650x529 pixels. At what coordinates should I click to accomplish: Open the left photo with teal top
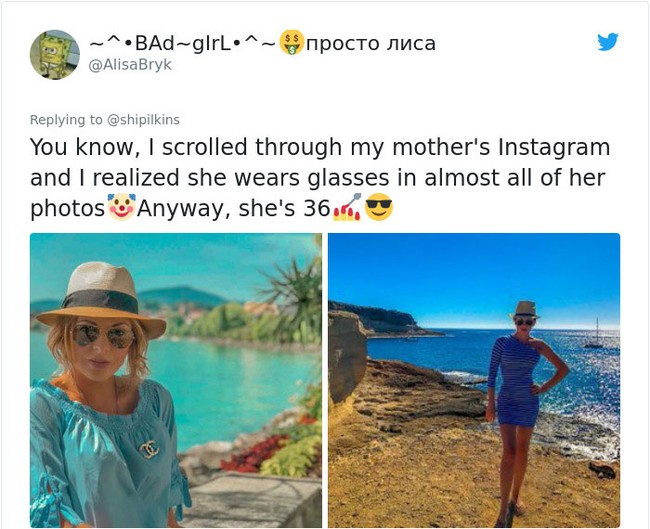point(175,380)
